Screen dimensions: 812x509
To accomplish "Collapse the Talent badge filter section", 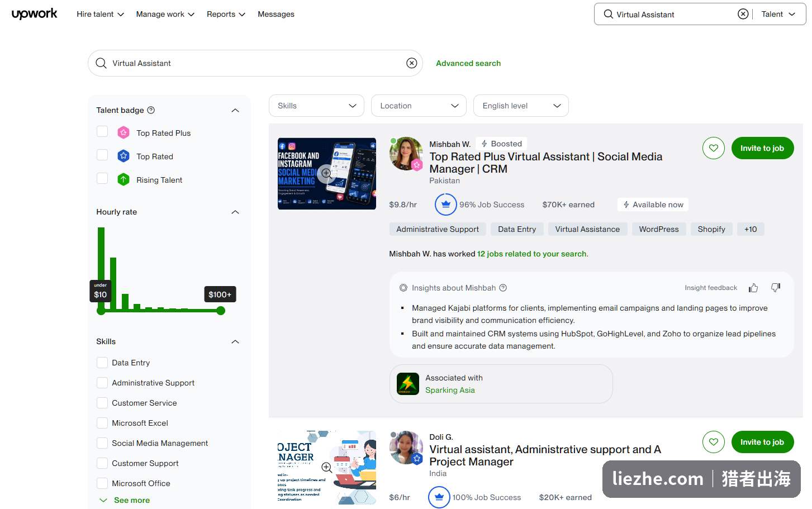I will point(235,111).
